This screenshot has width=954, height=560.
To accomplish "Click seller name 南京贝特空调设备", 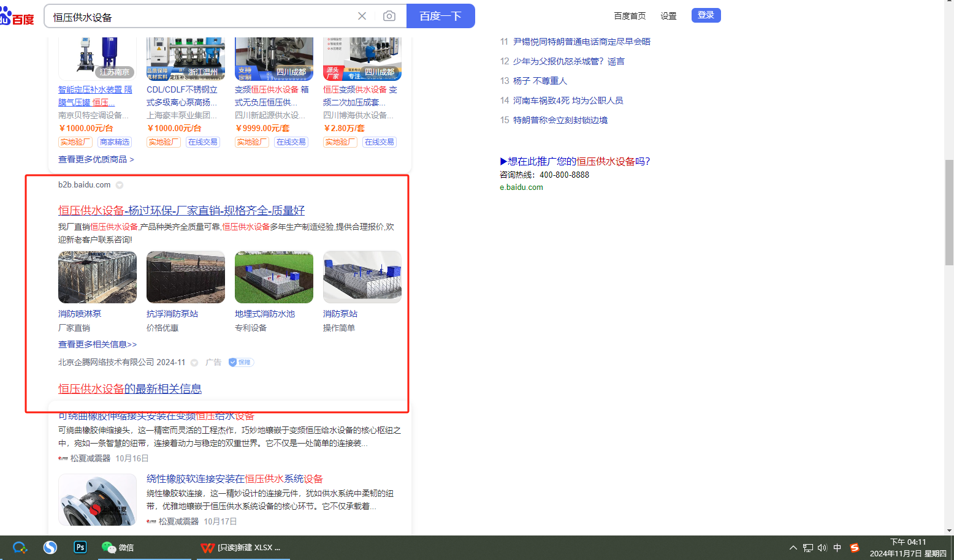I will point(94,115).
